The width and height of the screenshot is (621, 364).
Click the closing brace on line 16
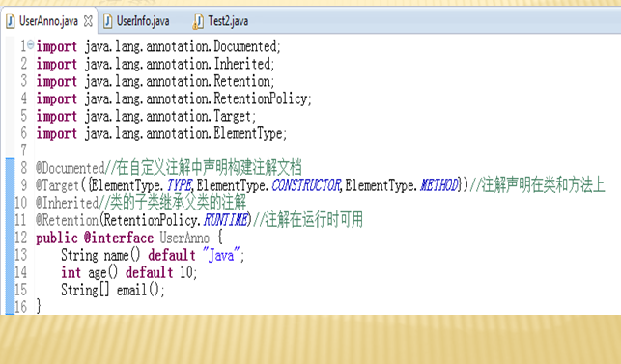(39, 307)
